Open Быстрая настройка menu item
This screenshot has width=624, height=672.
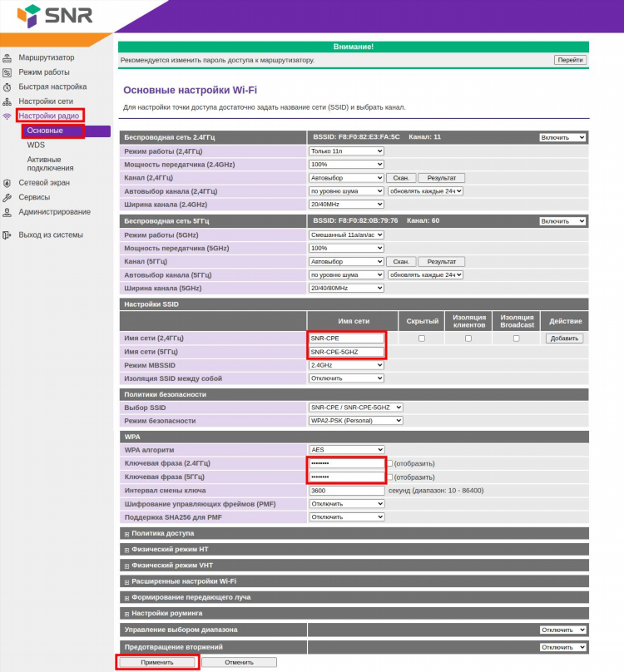tap(52, 86)
